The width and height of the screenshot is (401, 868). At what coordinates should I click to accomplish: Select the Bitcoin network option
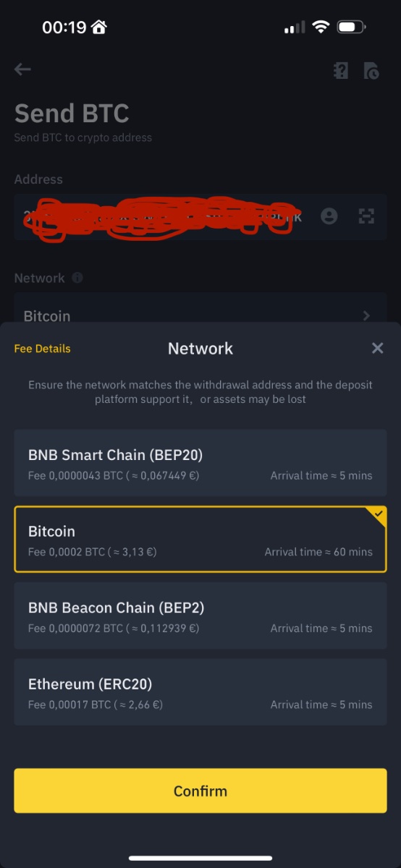(x=200, y=539)
